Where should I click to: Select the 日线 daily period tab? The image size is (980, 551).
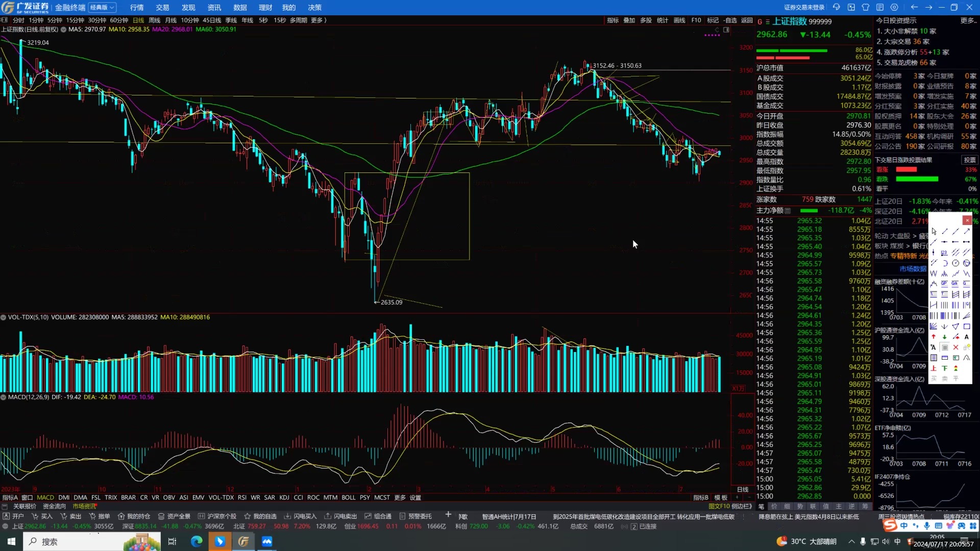[138, 20]
